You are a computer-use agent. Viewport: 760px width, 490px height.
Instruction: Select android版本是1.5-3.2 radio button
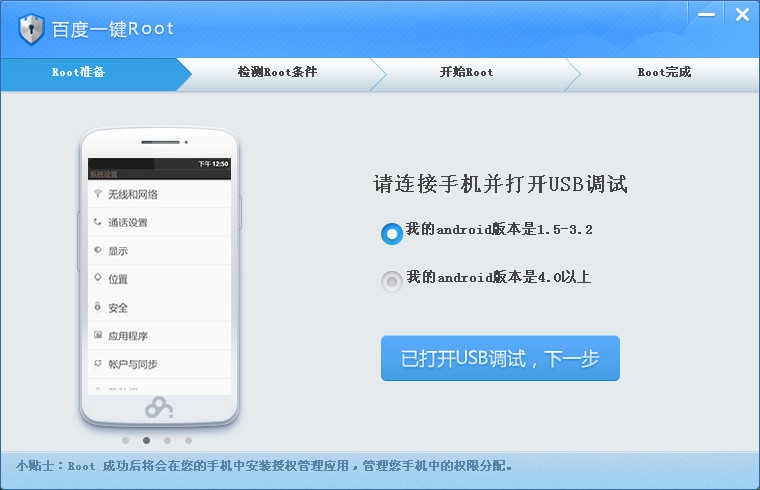pyautogui.click(x=392, y=234)
